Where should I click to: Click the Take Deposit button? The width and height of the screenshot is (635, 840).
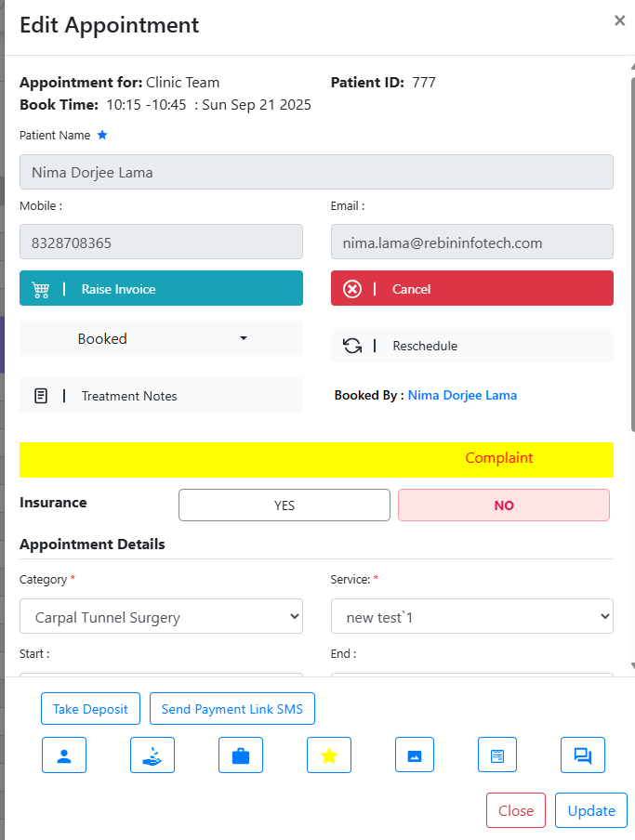point(90,709)
